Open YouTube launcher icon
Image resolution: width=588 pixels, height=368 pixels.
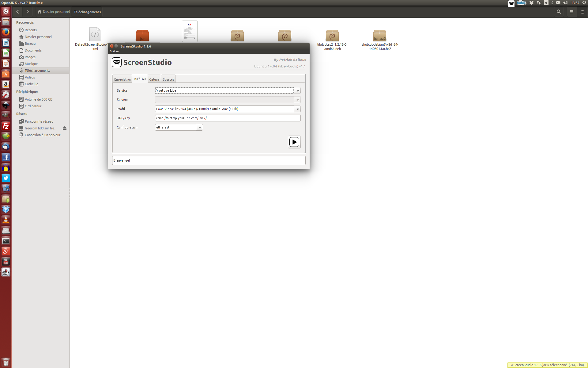point(6,262)
